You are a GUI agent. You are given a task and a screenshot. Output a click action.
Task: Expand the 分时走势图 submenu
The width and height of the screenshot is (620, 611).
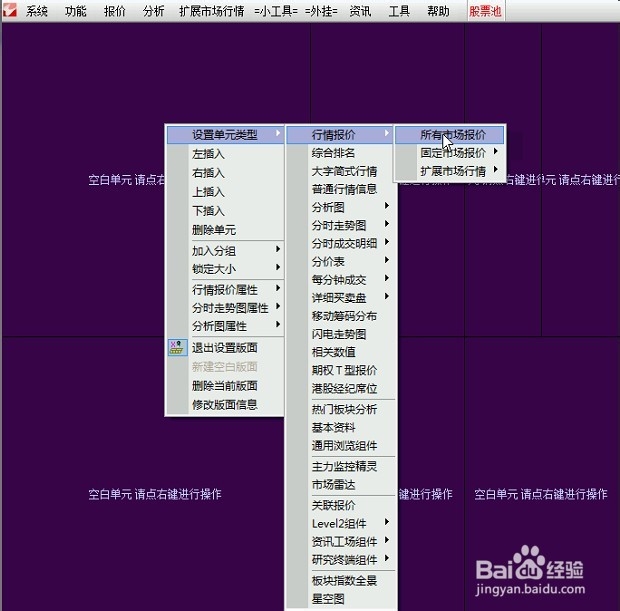341,225
